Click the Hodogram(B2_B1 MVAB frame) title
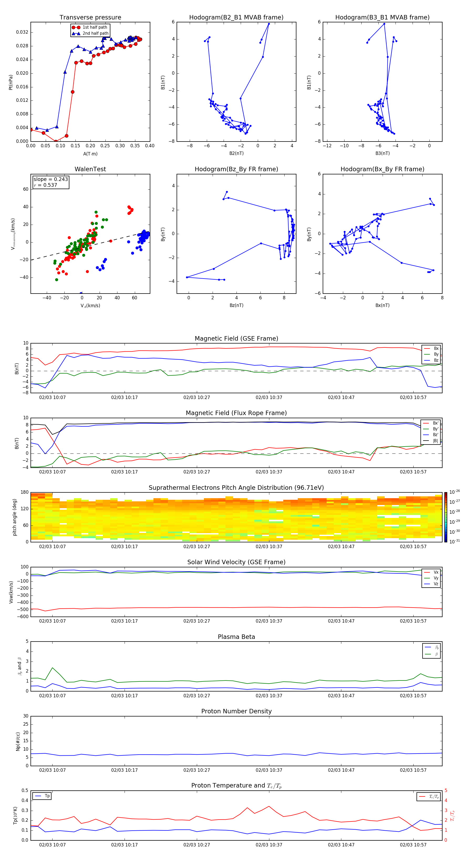473x868 pixels. [x=236, y=18]
